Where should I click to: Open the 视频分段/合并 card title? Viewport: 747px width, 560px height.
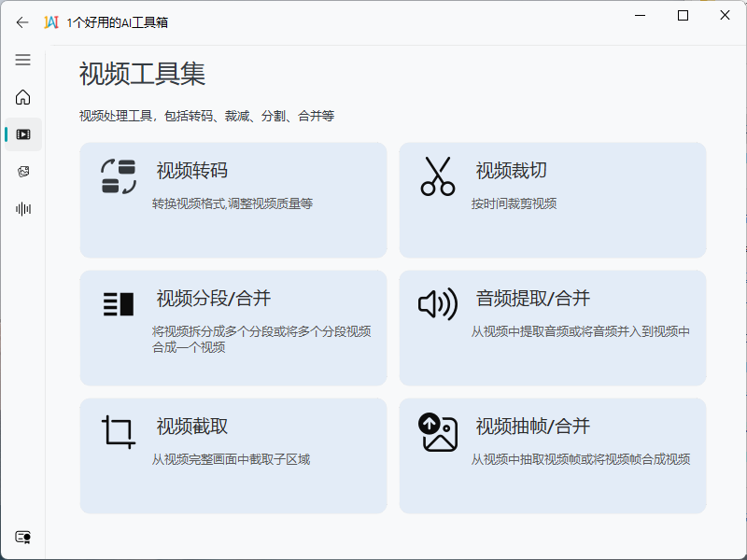[x=214, y=299]
